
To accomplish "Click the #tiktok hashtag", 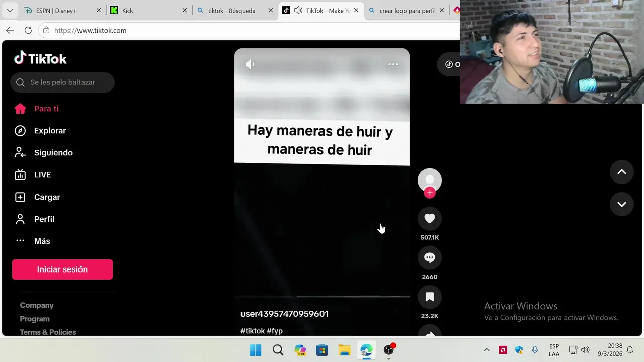I will pos(253,331).
